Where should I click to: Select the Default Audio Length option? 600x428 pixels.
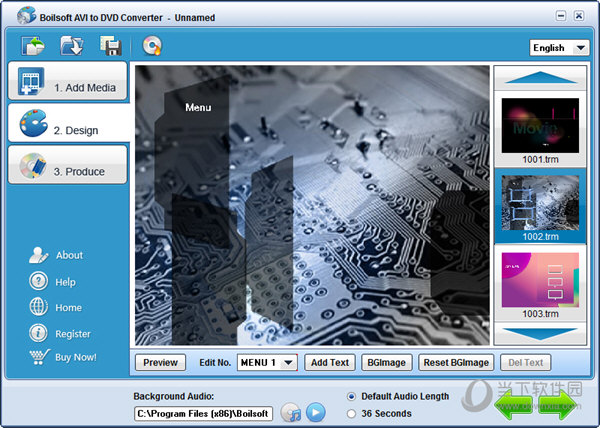tap(351, 396)
